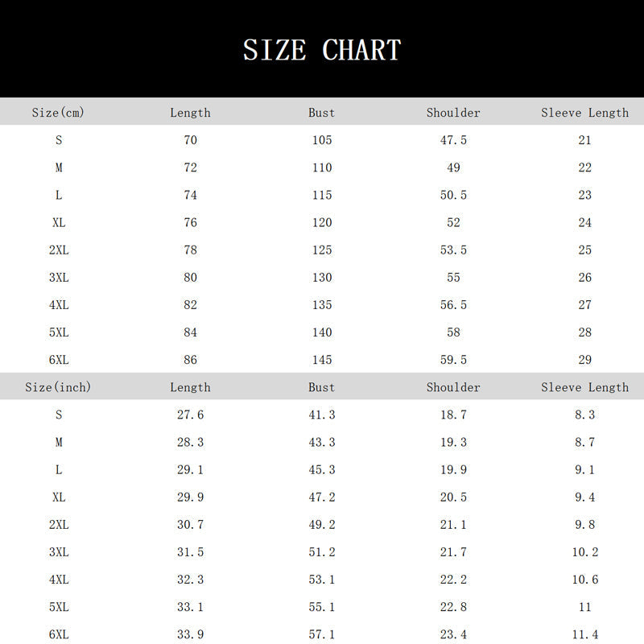
Task: Select the shoulder value 56.5
Action: tap(453, 305)
